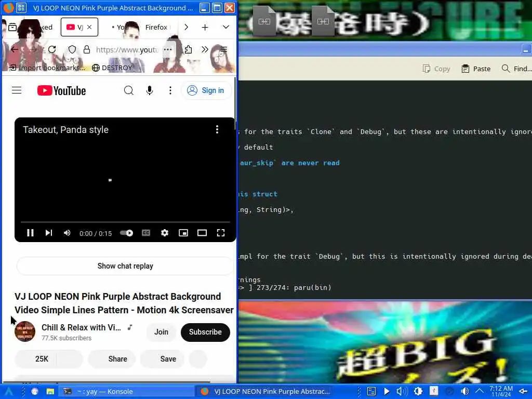Open the clipboard tray icon
532x399 pixels.
(371, 391)
